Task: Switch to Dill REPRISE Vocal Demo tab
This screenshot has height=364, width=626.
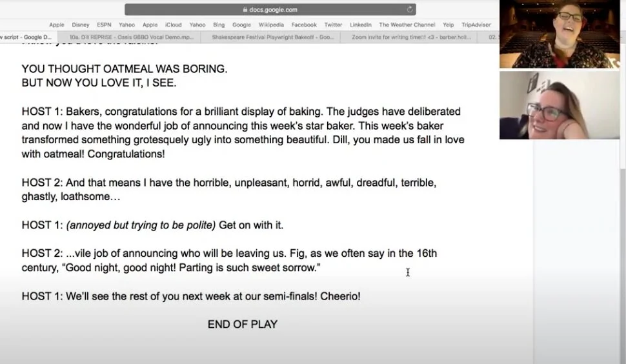Action: point(129,37)
